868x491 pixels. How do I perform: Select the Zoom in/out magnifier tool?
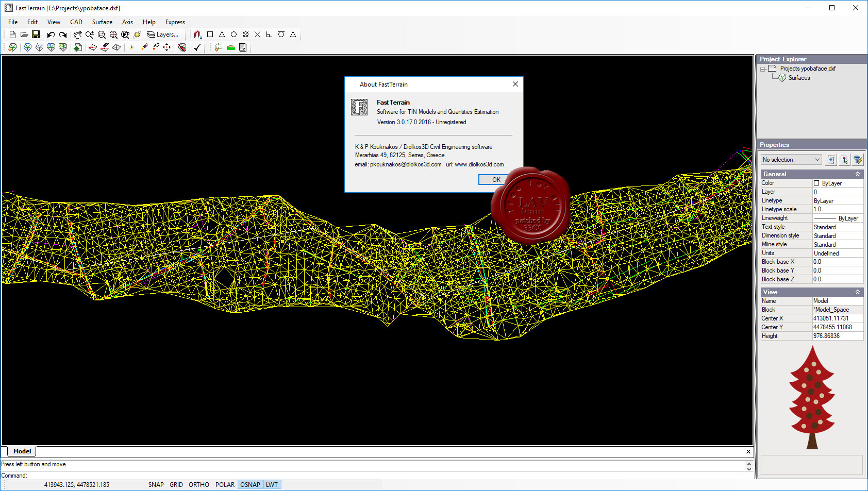tap(90, 35)
